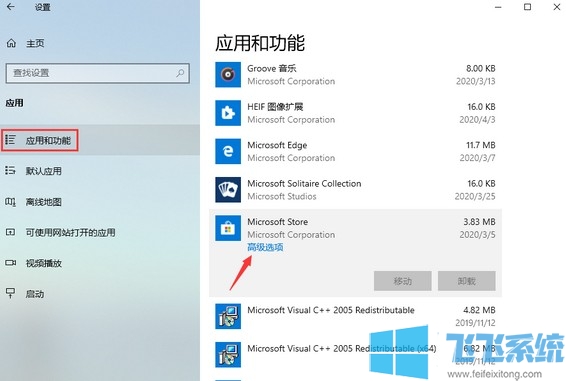Select the Microsoft Store entry name
566x381 pixels.
tap(278, 222)
